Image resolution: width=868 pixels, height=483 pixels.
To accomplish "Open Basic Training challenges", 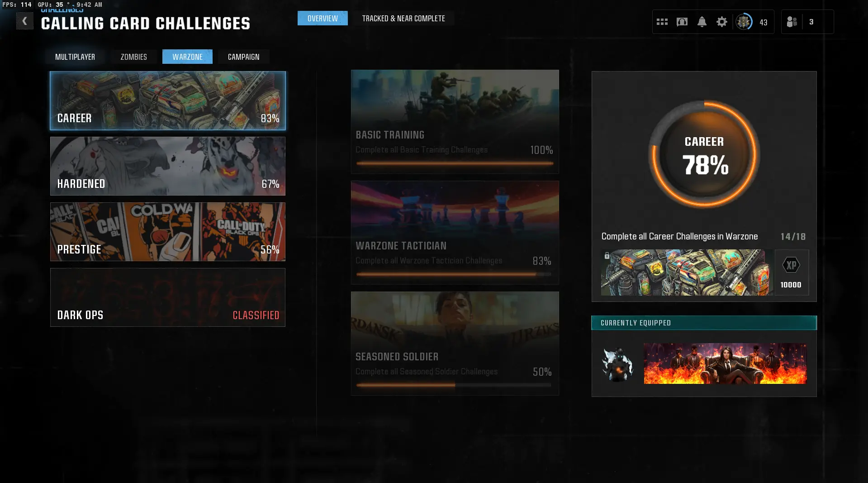I will pos(455,122).
